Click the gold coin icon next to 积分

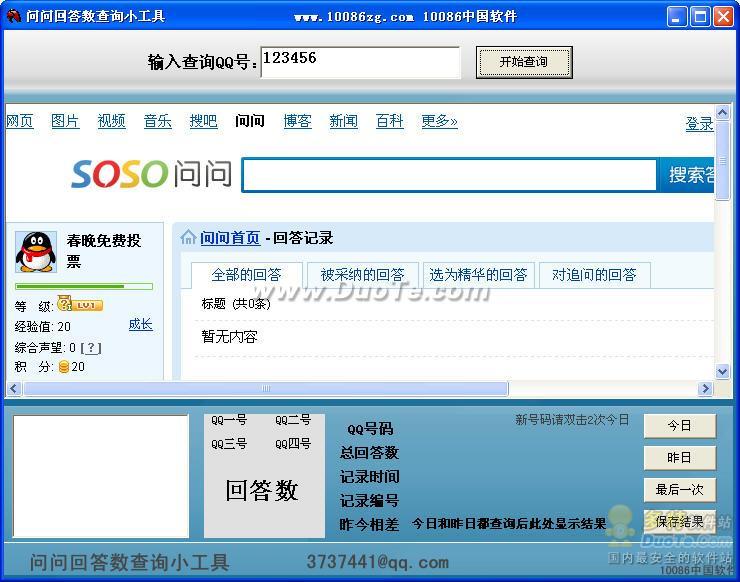[64, 367]
